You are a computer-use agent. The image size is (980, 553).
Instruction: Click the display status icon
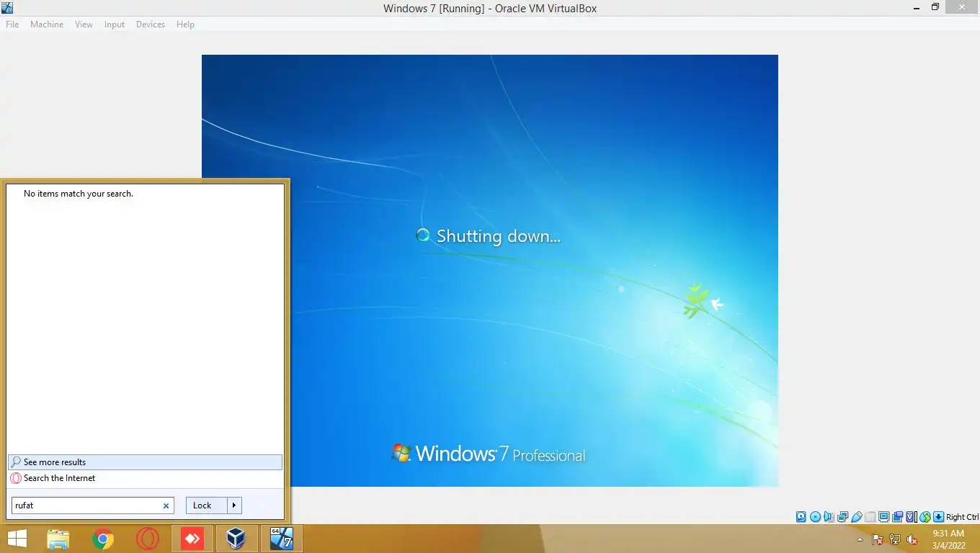883,517
